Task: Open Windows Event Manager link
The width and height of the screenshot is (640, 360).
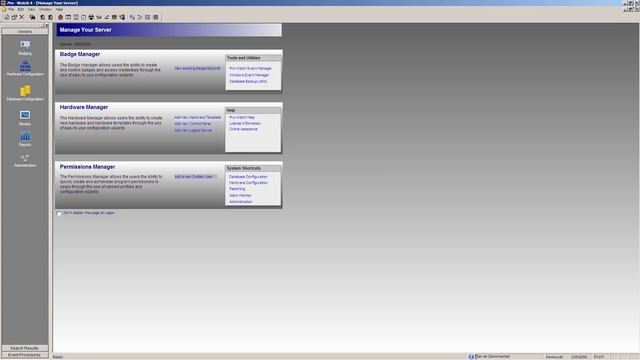Action: point(249,75)
